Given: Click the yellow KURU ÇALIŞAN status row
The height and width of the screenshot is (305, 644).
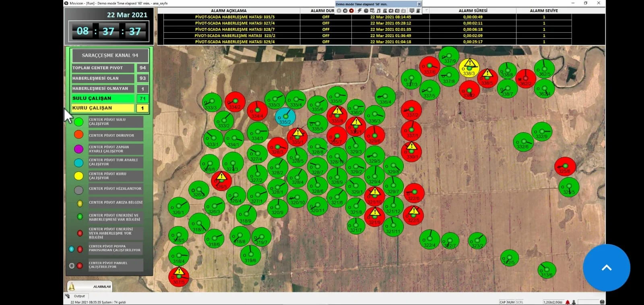Looking at the screenshot, I should click(103, 108).
